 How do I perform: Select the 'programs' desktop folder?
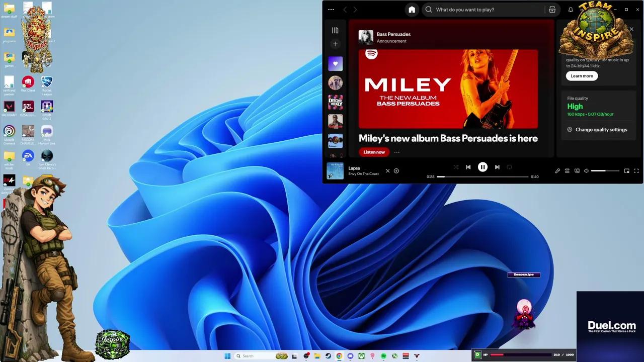9,35
